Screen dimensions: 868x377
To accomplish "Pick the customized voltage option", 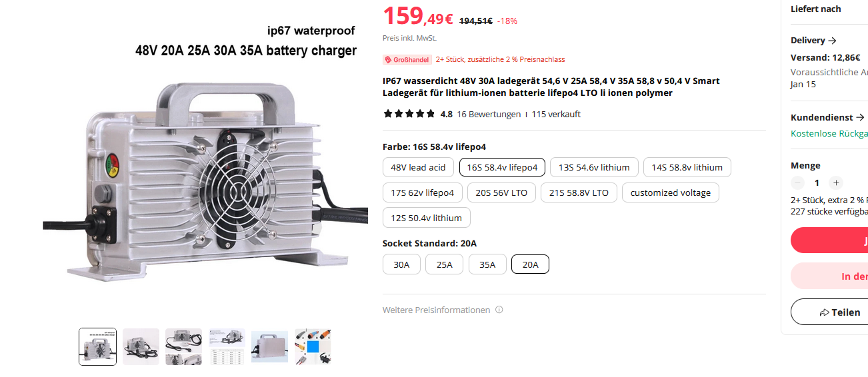I will tap(671, 192).
